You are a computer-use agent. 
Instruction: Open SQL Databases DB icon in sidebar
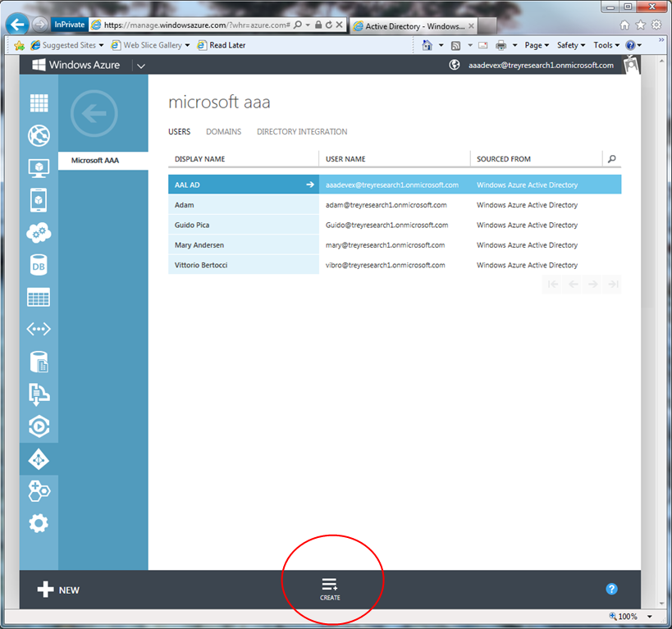[x=39, y=265]
